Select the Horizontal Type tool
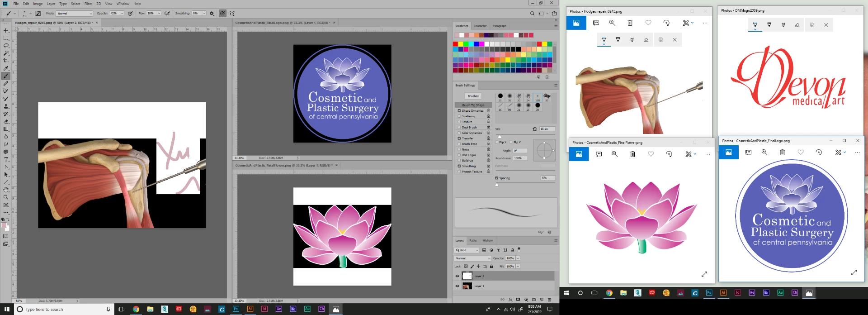This screenshot has height=315, width=868. (x=6, y=159)
